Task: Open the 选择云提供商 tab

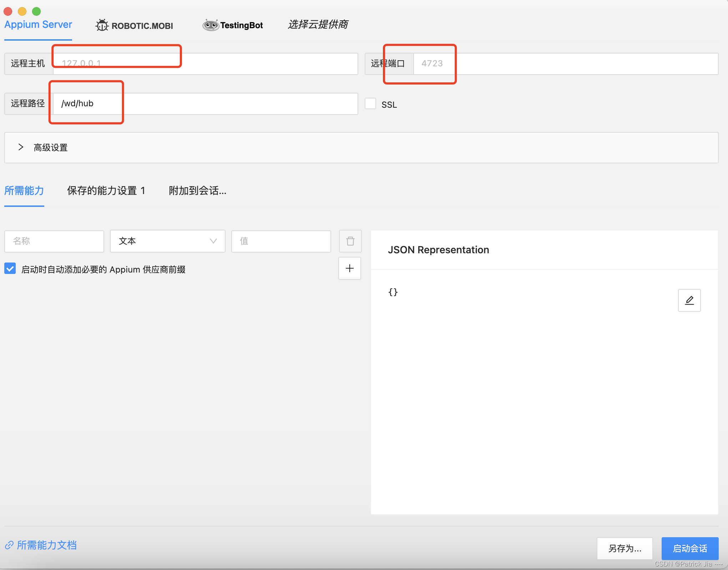Action: pos(318,24)
